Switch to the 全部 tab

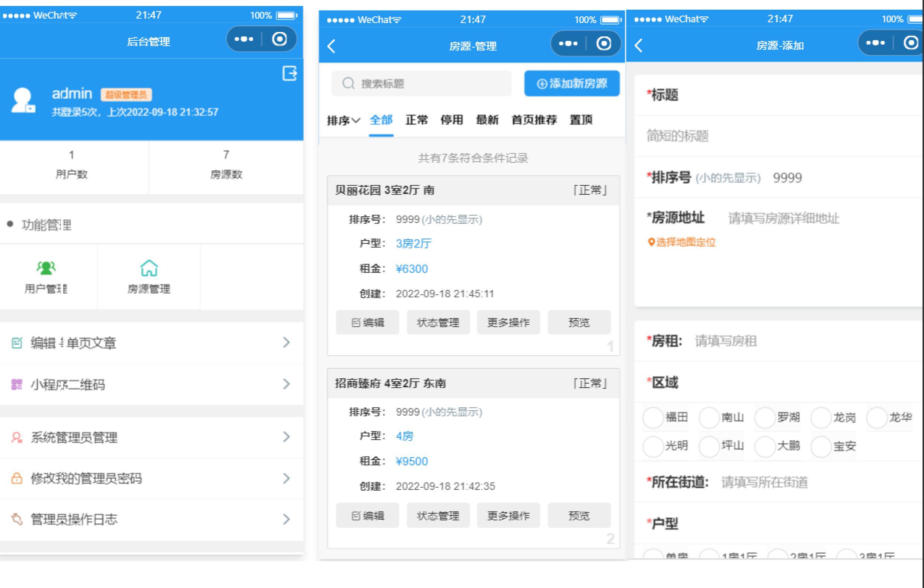[x=381, y=120]
